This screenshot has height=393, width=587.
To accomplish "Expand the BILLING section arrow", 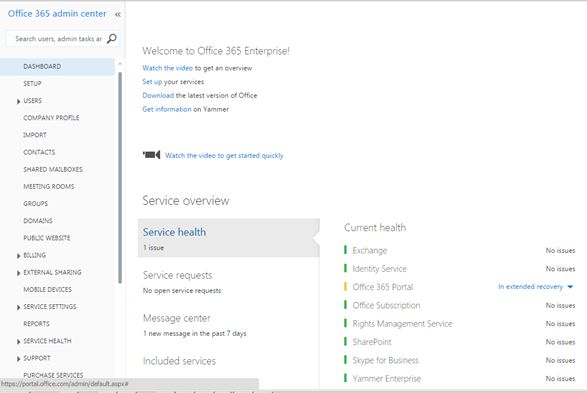I will pyautogui.click(x=18, y=256).
